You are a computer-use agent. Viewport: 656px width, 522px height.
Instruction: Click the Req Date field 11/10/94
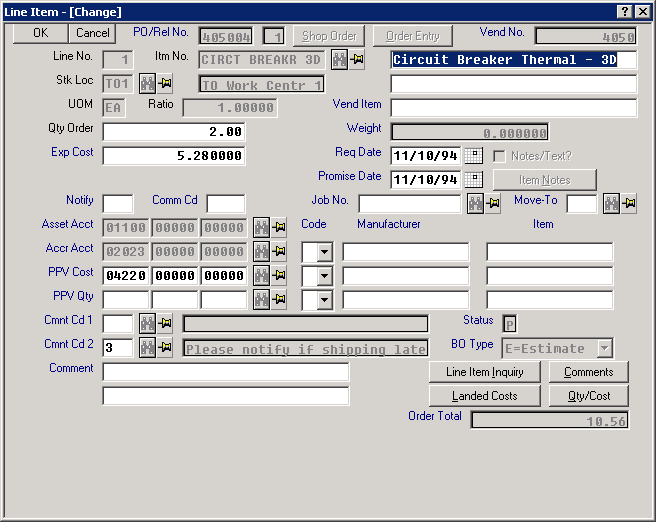[426, 156]
